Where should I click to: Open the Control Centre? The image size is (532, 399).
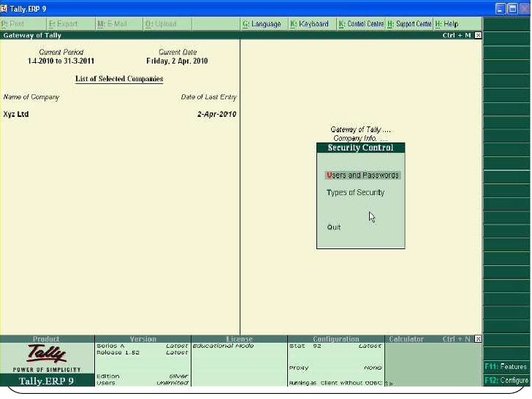coord(361,24)
